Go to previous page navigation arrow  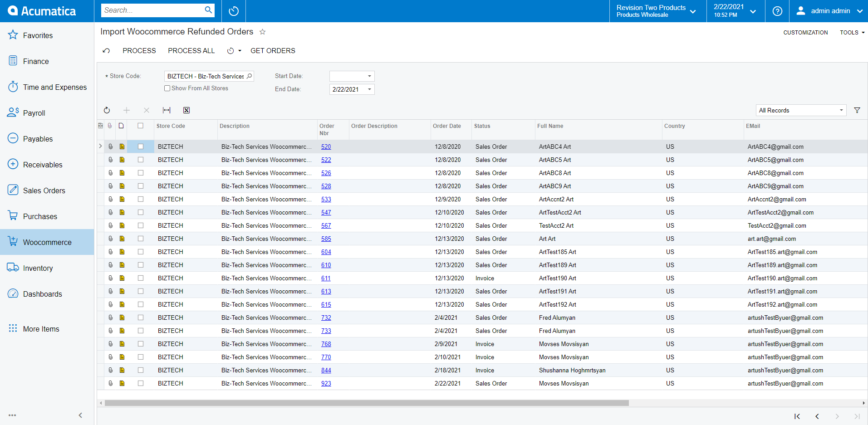click(817, 416)
